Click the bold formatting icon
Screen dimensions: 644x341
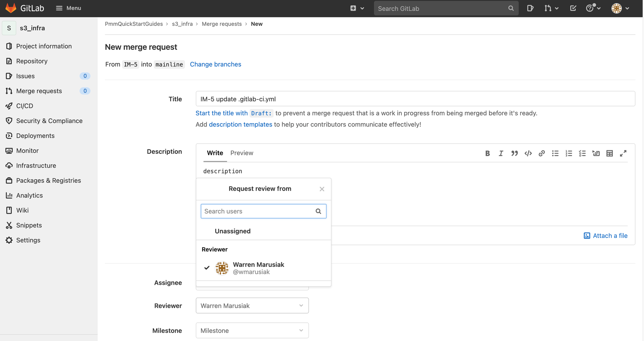[x=487, y=153]
